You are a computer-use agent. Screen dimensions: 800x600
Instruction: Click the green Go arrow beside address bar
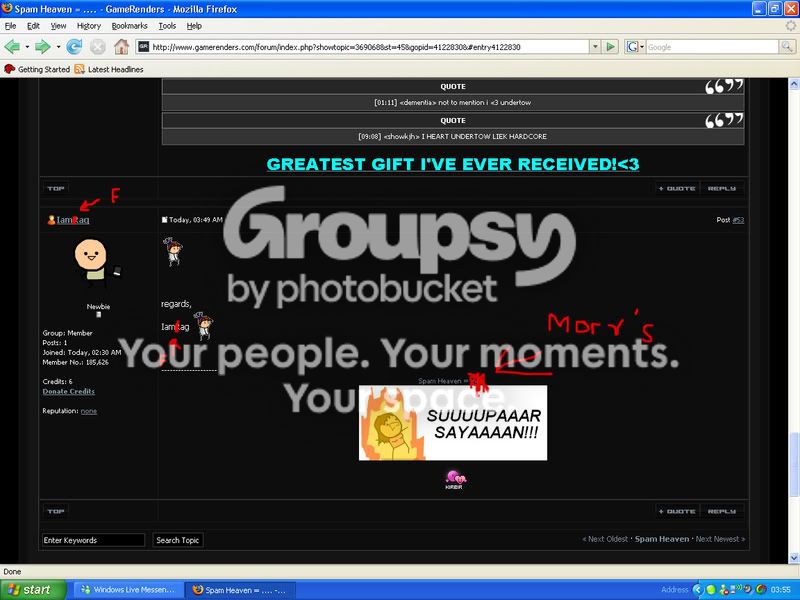(610, 47)
